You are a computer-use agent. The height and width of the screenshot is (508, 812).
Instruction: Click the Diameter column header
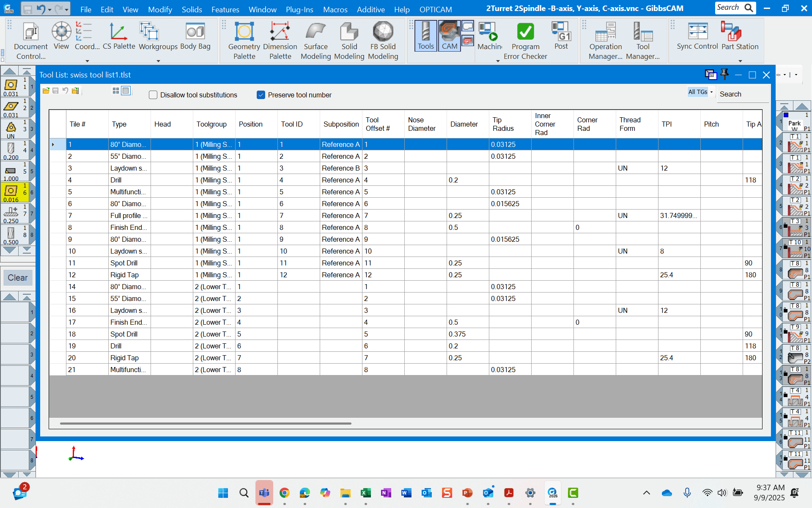[464, 124]
